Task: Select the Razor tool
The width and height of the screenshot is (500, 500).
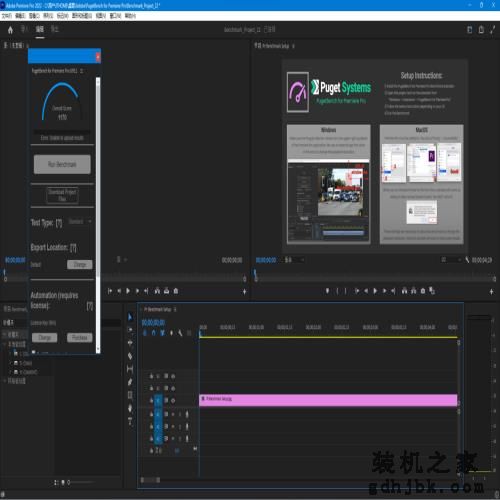Action: [130, 356]
